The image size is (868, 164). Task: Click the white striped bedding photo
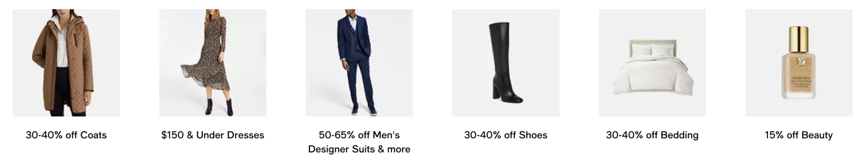coord(652,63)
